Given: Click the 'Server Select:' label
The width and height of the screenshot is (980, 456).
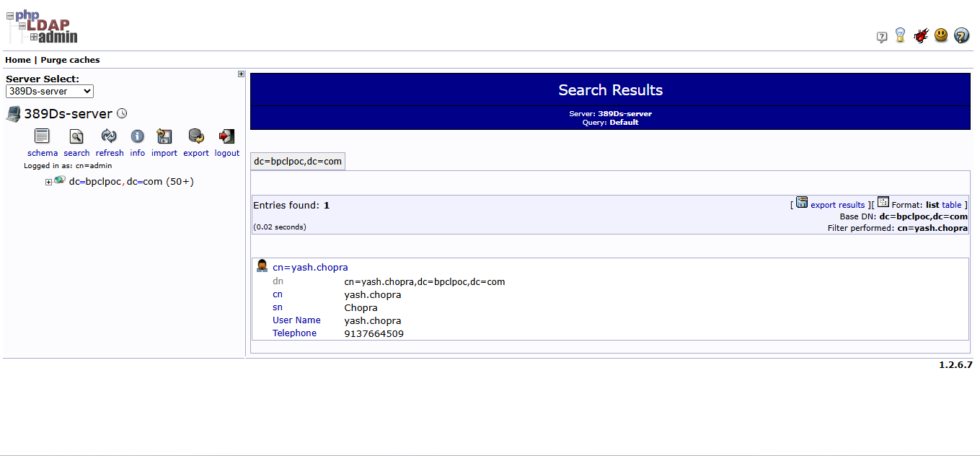Looking at the screenshot, I should coord(43,79).
